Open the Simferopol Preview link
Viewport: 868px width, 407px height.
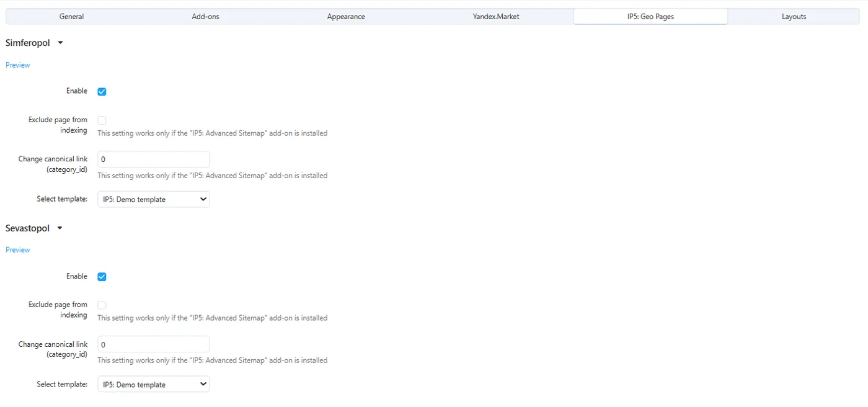coord(18,65)
